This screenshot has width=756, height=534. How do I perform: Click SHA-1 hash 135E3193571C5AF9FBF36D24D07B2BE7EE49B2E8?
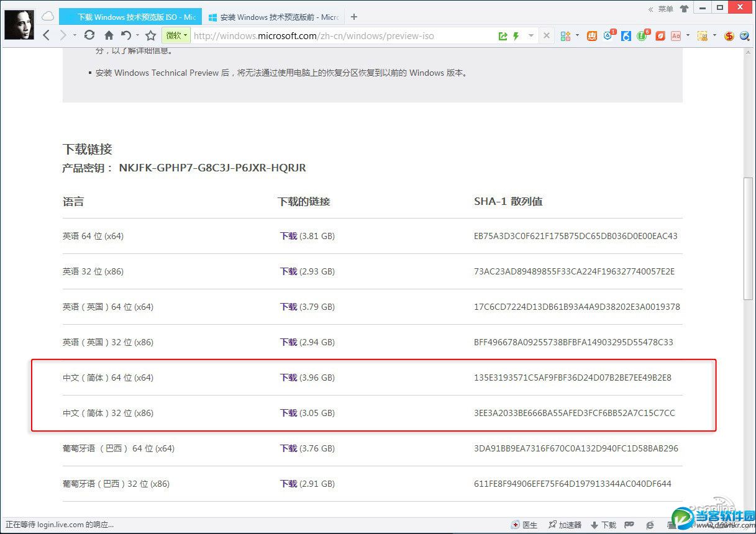573,378
